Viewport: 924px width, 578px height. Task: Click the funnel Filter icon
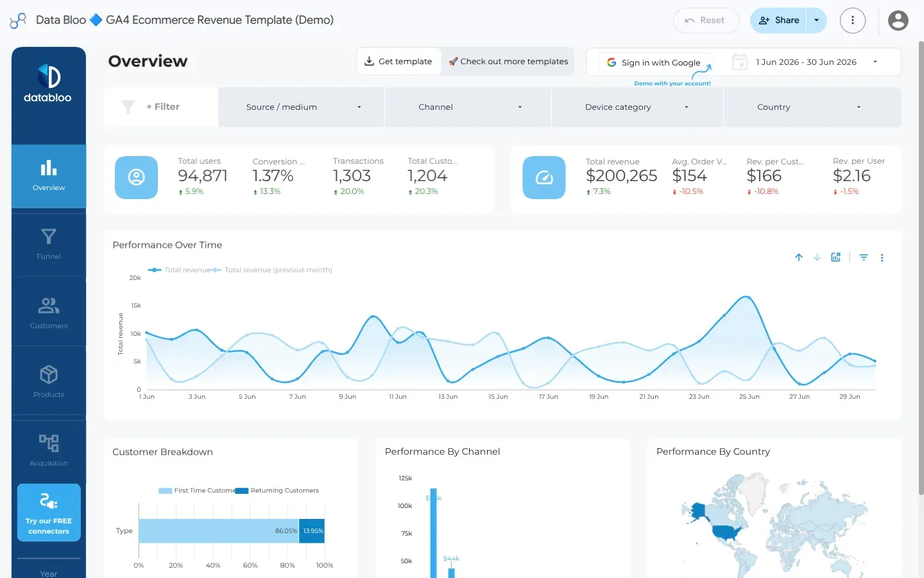click(128, 107)
